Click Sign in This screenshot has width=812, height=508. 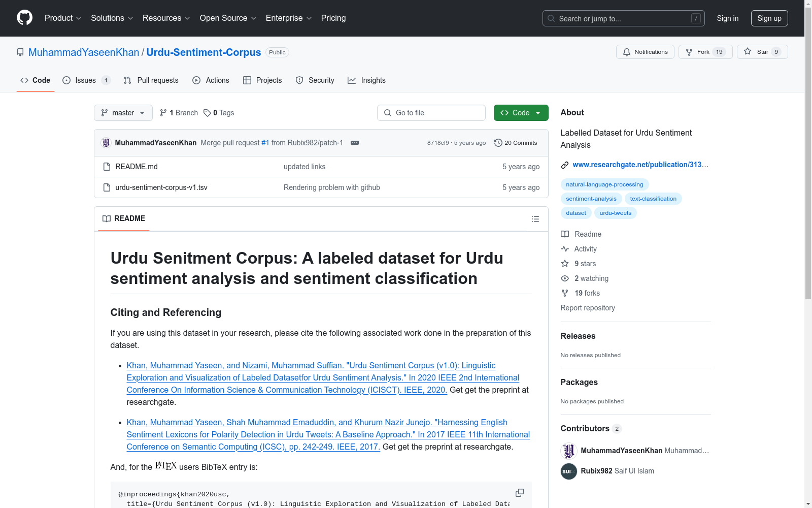(728, 18)
